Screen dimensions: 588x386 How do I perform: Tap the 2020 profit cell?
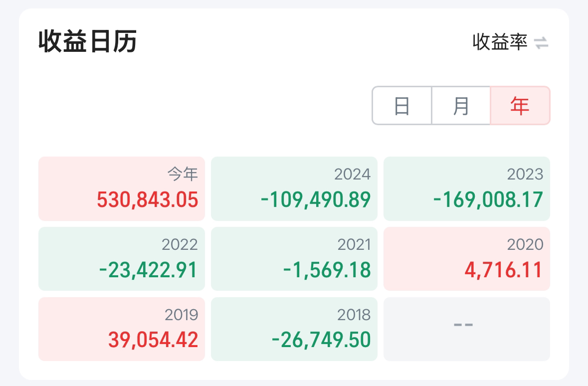coord(467,259)
